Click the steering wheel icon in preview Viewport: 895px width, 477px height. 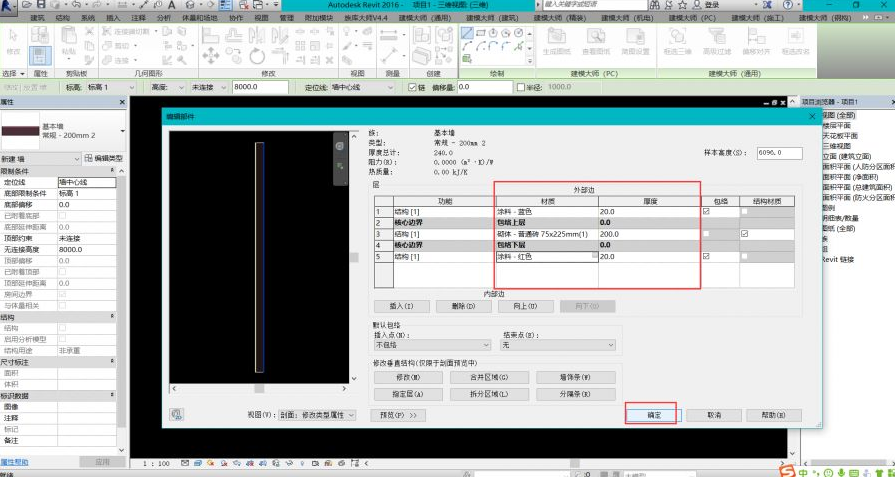click(339, 147)
